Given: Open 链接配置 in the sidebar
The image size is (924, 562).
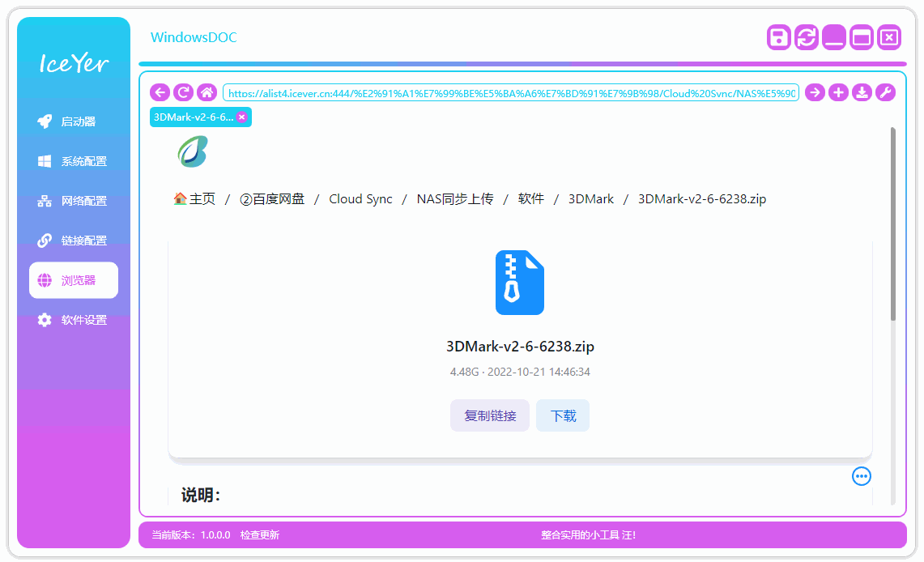Looking at the screenshot, I should tap(74, 241).
